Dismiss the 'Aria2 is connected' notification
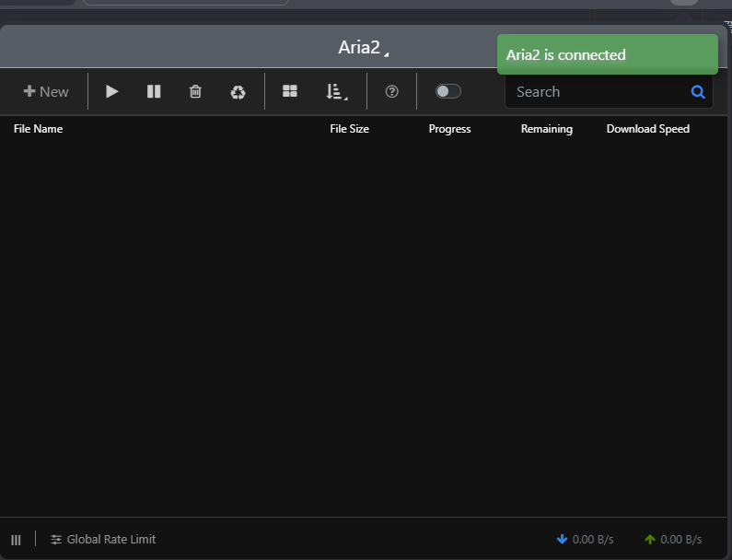 608,54
